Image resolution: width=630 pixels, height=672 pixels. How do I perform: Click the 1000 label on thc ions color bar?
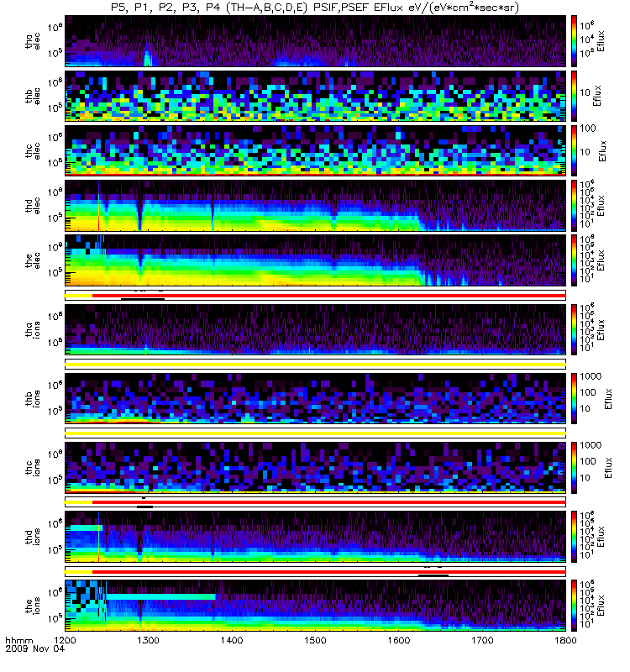pyautogui.click(x=591, y=445)
